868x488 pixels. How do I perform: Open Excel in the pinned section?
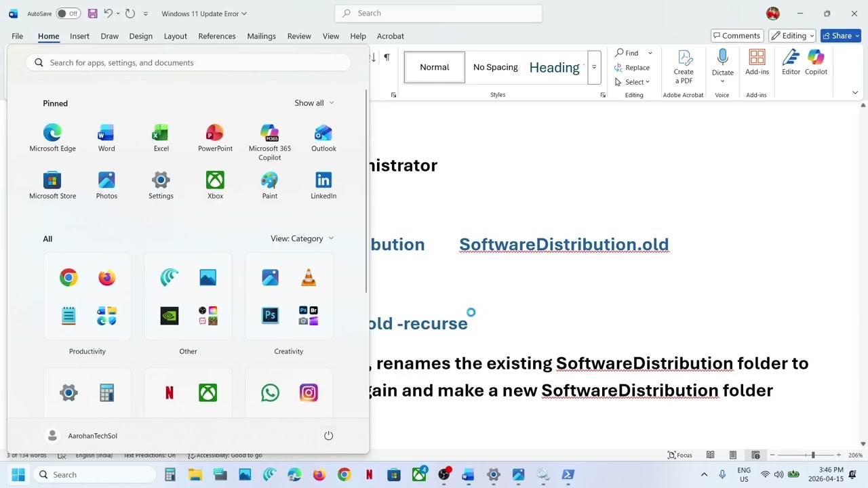coord(161,138)
